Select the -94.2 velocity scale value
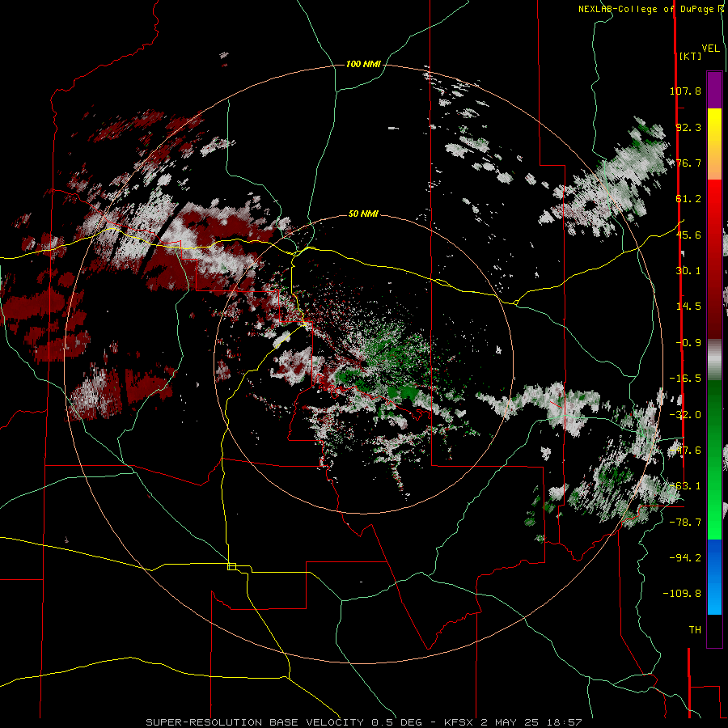 685,557
